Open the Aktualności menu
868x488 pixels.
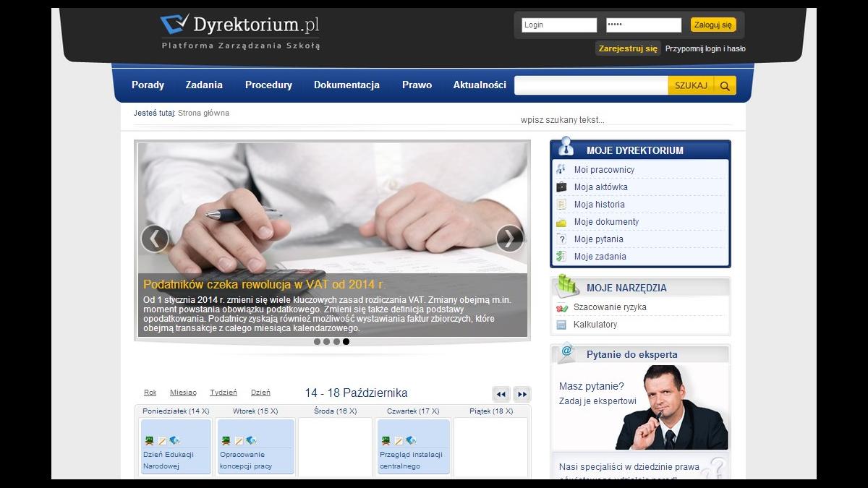pos(480,85)
